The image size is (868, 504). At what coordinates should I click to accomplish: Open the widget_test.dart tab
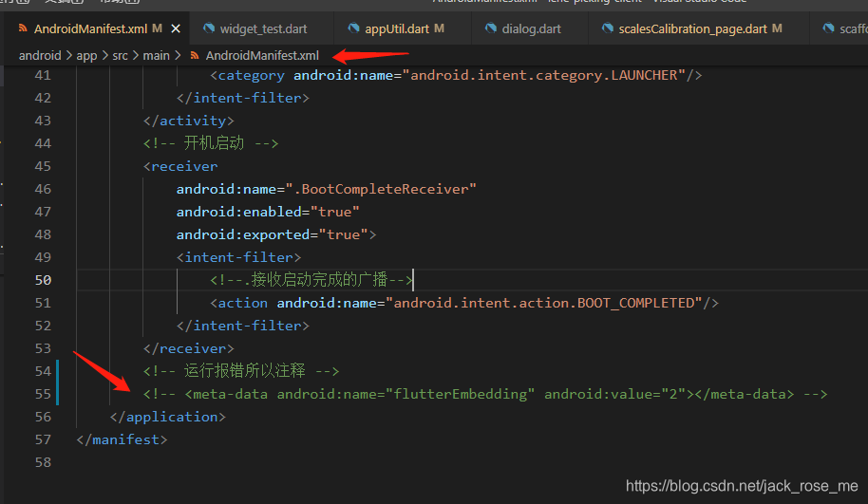click(x=263, y=28)
